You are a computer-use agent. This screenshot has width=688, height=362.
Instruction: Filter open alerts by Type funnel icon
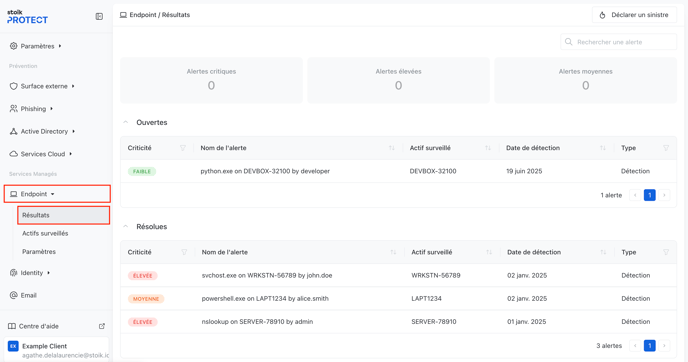tap(666, 148)
